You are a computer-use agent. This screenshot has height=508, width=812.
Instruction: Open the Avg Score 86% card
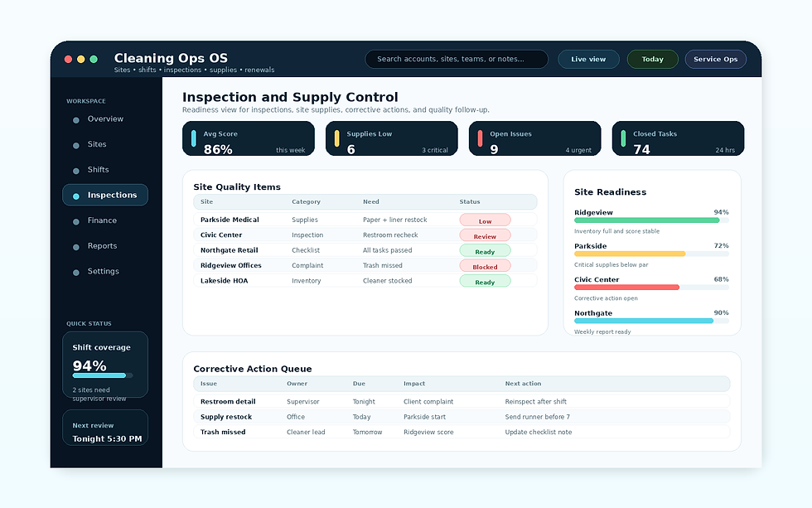[249, 138]
